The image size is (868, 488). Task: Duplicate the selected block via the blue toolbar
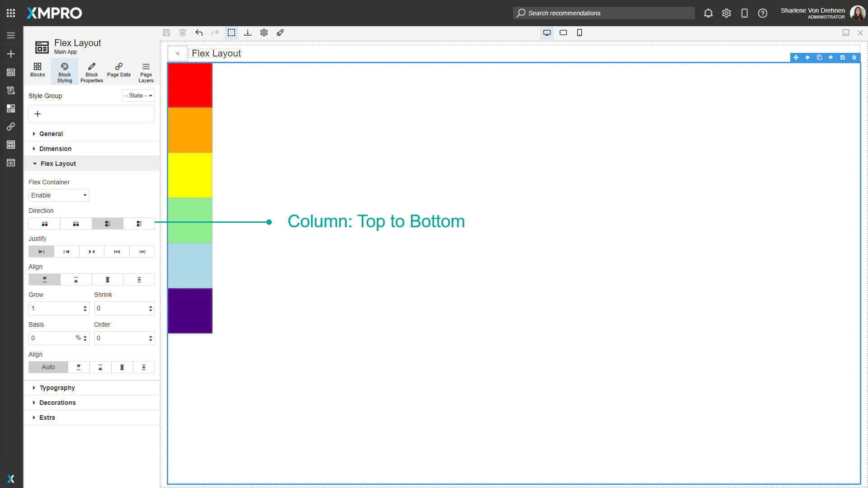pyautogui.click(x=819, y=58)
